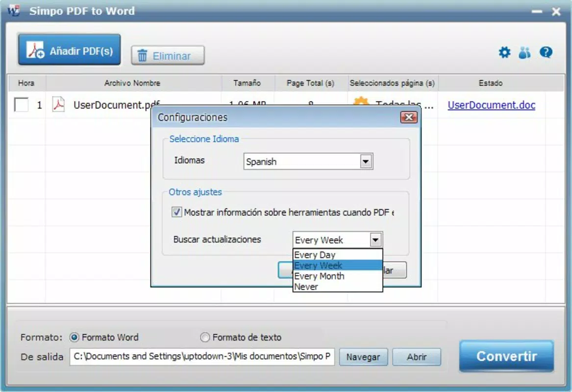Click the Convertir button

[x=506, y=356]
